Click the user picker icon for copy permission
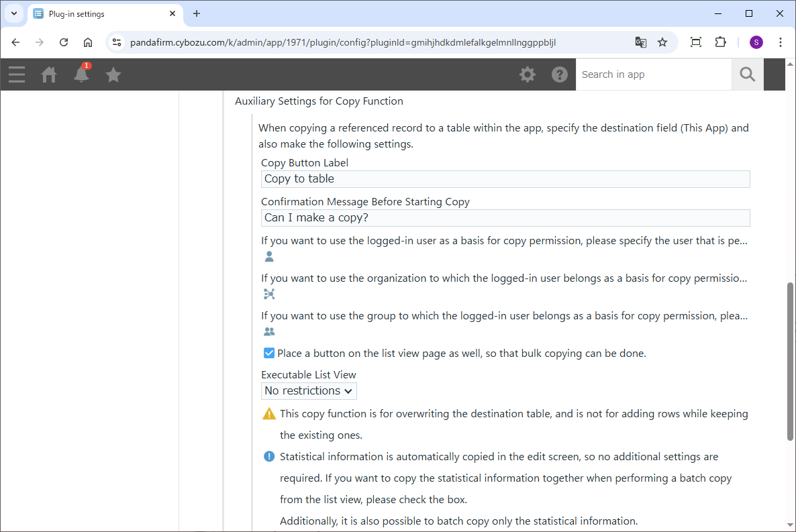 coord(269,256)
